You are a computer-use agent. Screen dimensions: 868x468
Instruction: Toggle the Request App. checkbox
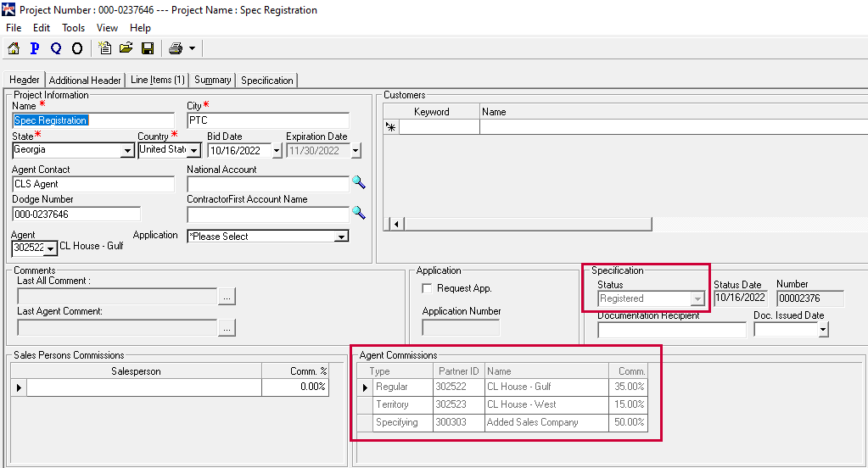(x=428, y=288)
